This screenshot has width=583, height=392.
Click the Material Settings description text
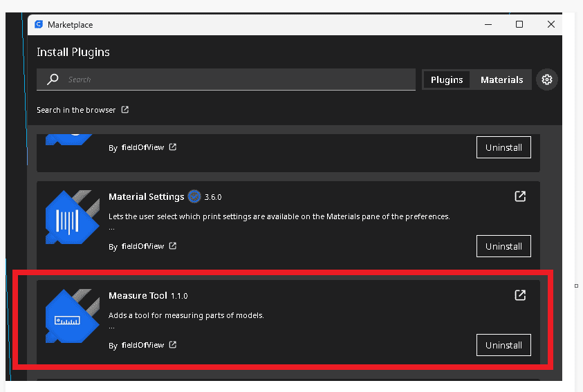coord(279,216)
